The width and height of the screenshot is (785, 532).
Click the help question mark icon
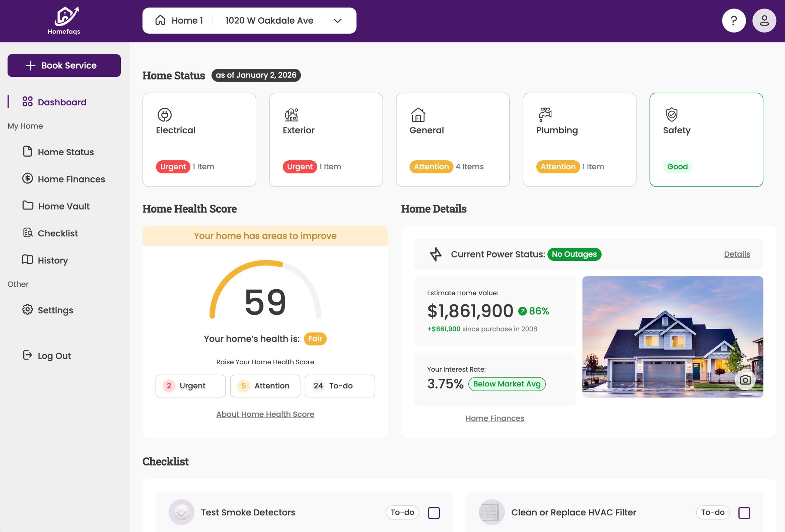point(734,21)
